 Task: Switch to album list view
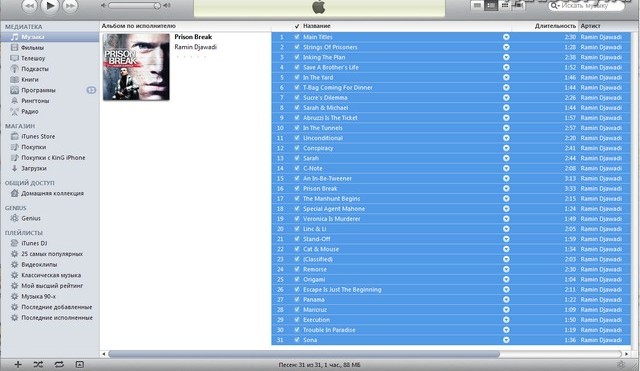pos(491,5)
